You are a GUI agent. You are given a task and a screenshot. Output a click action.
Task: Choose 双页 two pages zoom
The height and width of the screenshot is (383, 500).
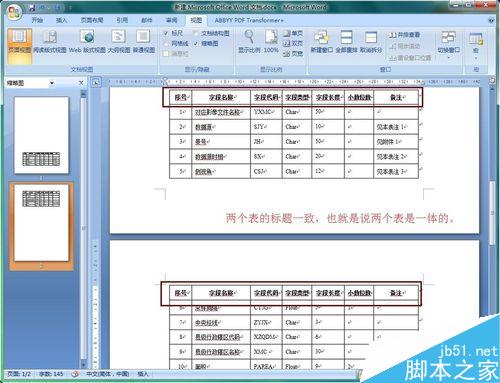293,43
